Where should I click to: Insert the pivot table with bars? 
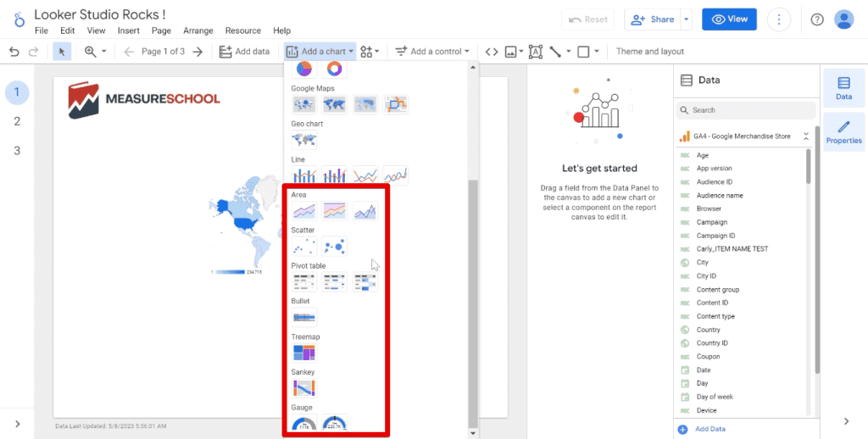[x=334, y=281]
